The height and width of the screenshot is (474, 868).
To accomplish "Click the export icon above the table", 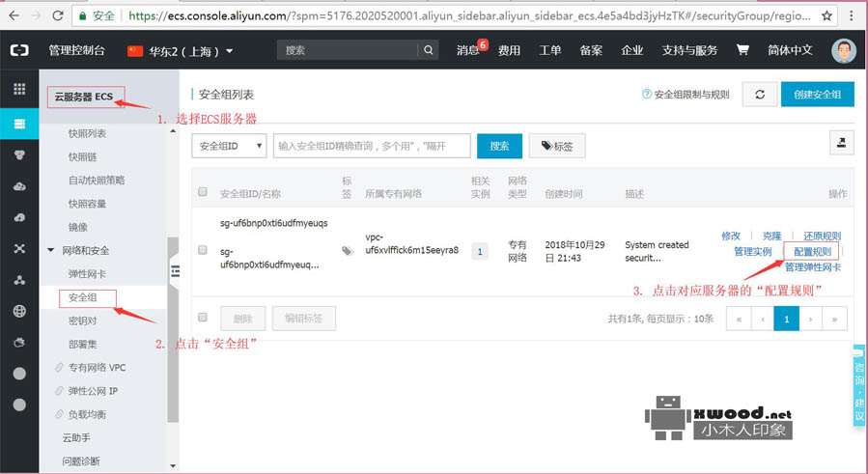I will [x=841, y=143].
